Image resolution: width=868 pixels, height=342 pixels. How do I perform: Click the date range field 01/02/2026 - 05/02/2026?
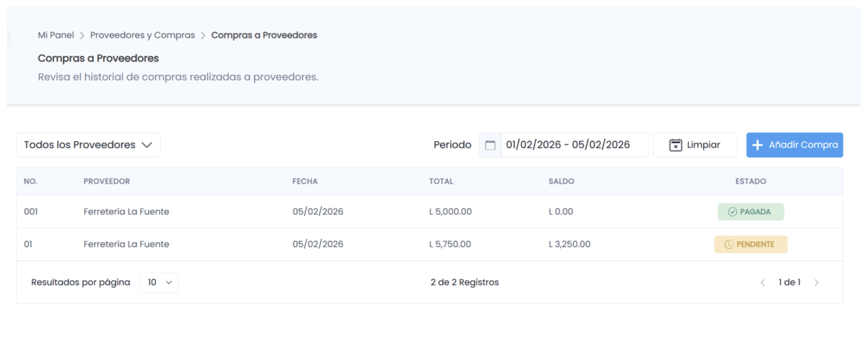(x=574, y=145)
